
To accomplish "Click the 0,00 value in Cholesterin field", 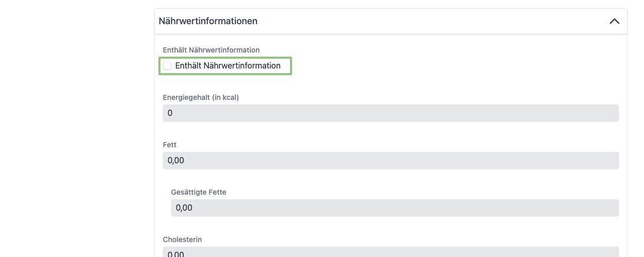I will click(176, 253).
